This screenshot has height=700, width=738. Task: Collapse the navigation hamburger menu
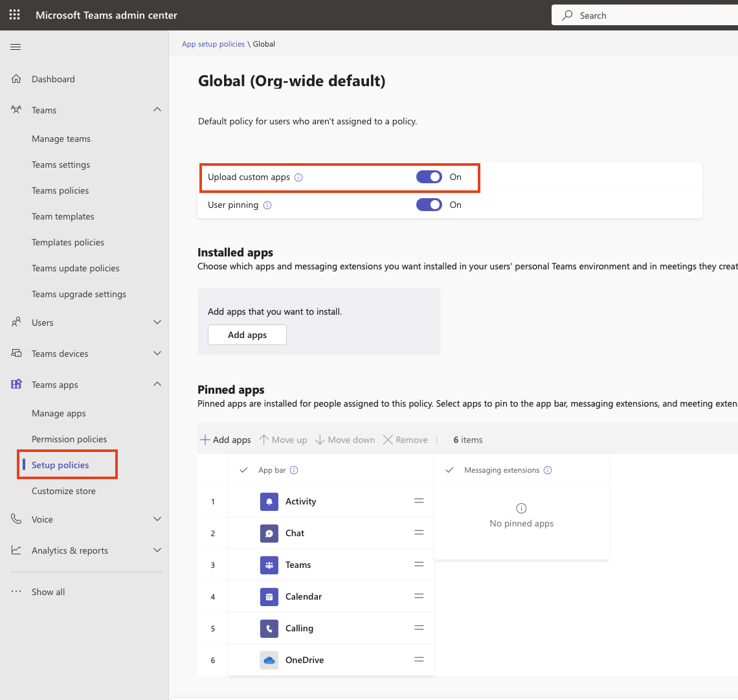pos(16,47)
